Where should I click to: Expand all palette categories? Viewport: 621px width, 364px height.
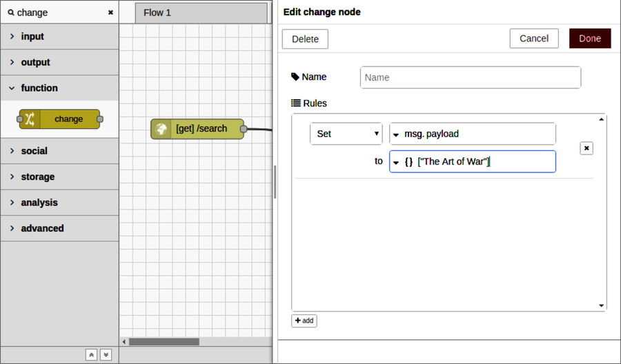click(x=106, y=355)
